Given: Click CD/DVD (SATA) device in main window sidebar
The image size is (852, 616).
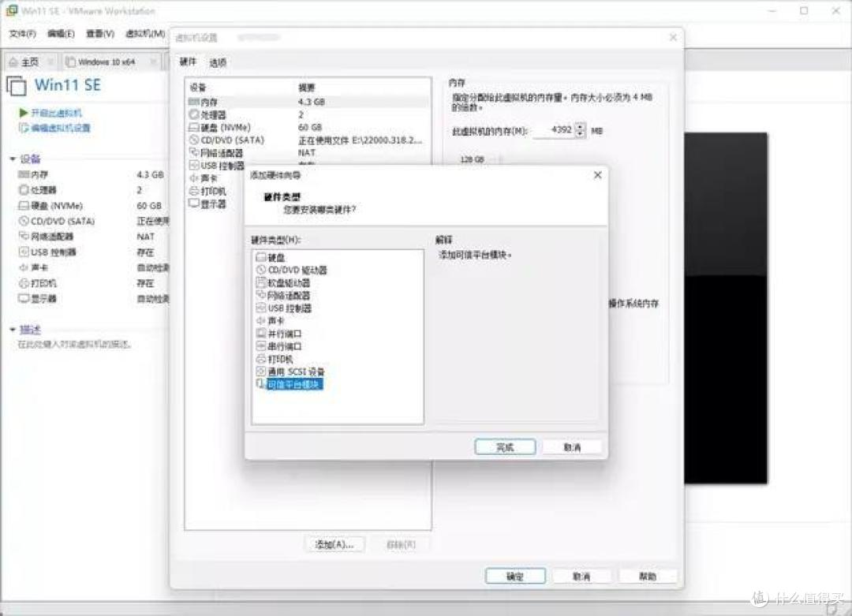Looking at the screenshot, I should [57, 221].
